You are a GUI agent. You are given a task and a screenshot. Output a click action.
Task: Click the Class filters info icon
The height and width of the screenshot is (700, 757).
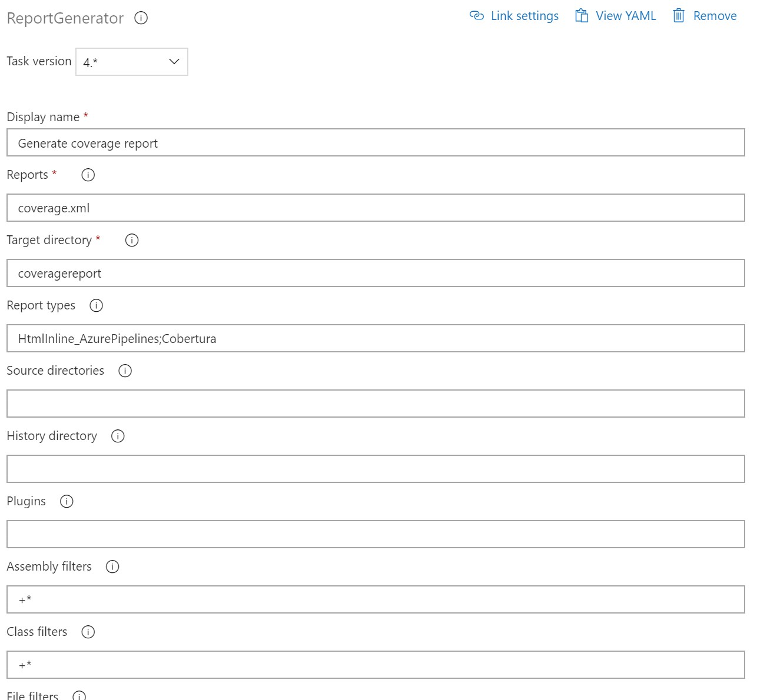[88, 632]
